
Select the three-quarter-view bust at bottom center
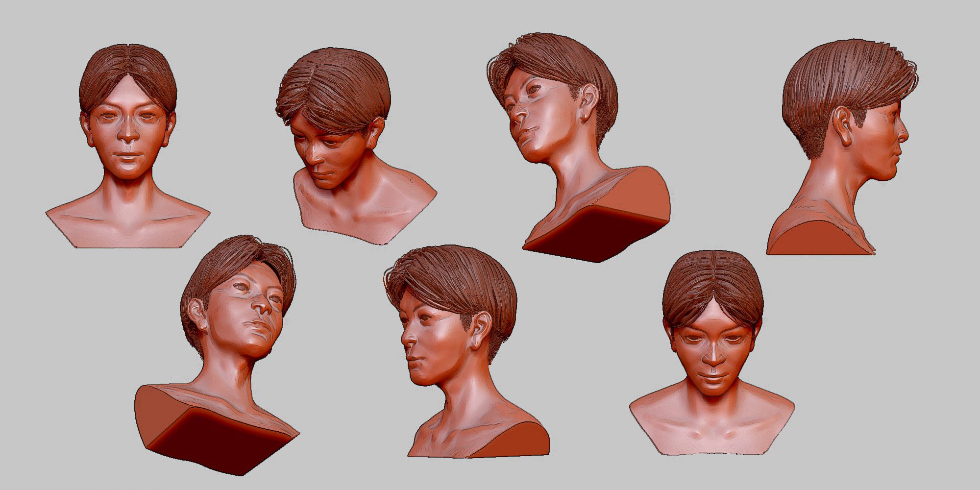(466, 351)
